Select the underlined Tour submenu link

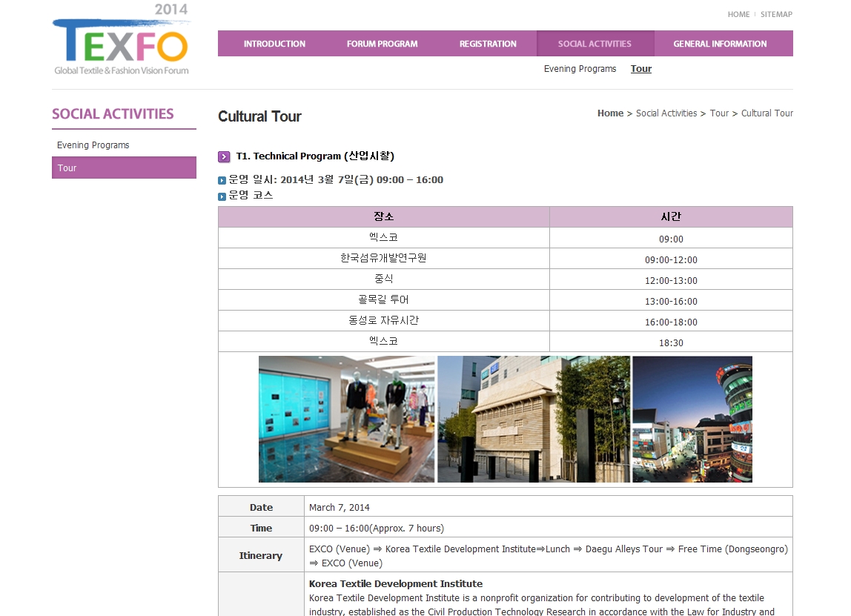tap(641, 69)
